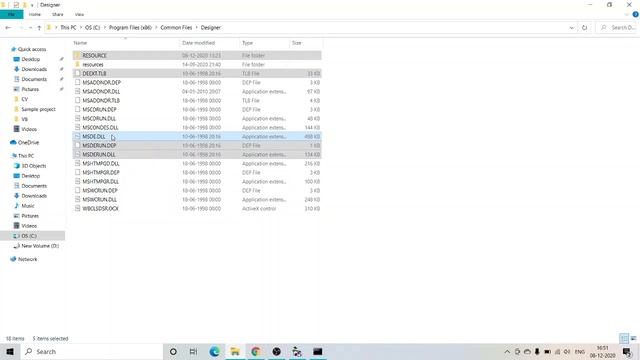Click 'OS (C:)' in the address path
640x360 pixels.
[93, 28]
